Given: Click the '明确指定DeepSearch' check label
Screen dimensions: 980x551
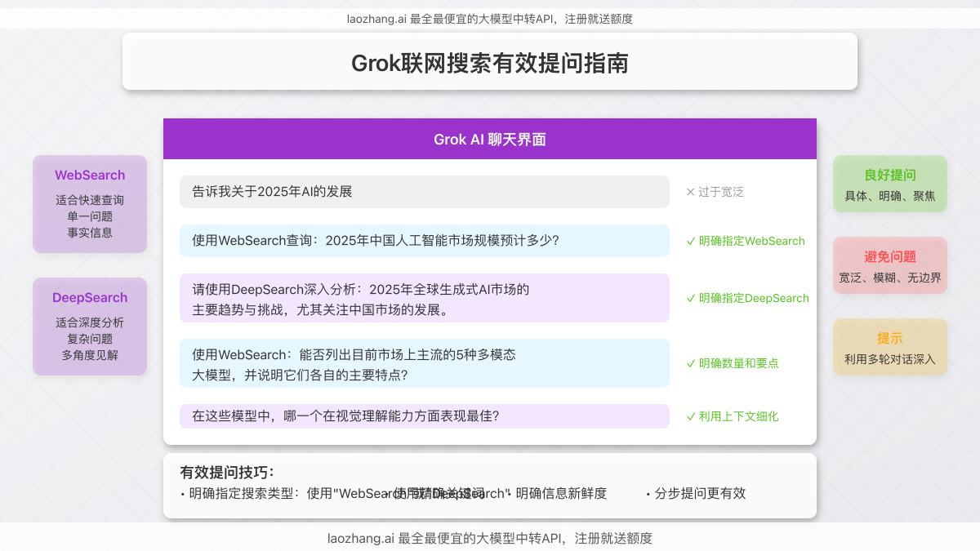Looking at the screenshot, I should click(x=747, y=298).
